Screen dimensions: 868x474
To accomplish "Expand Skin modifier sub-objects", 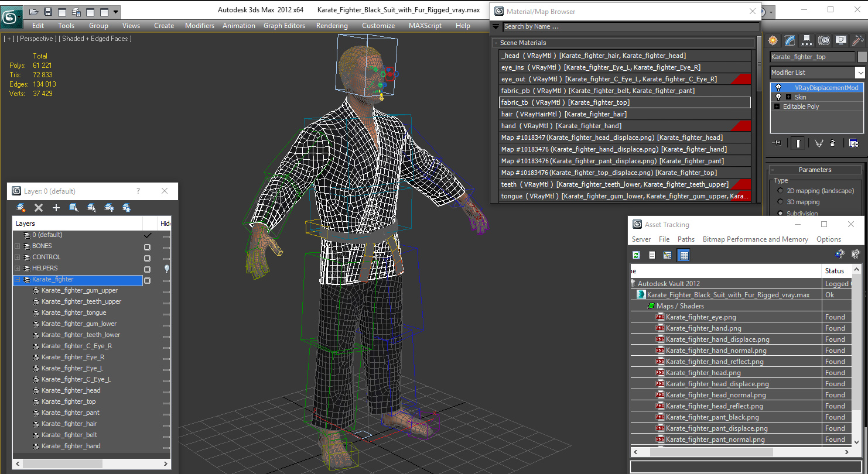I will tap(788, 97).
